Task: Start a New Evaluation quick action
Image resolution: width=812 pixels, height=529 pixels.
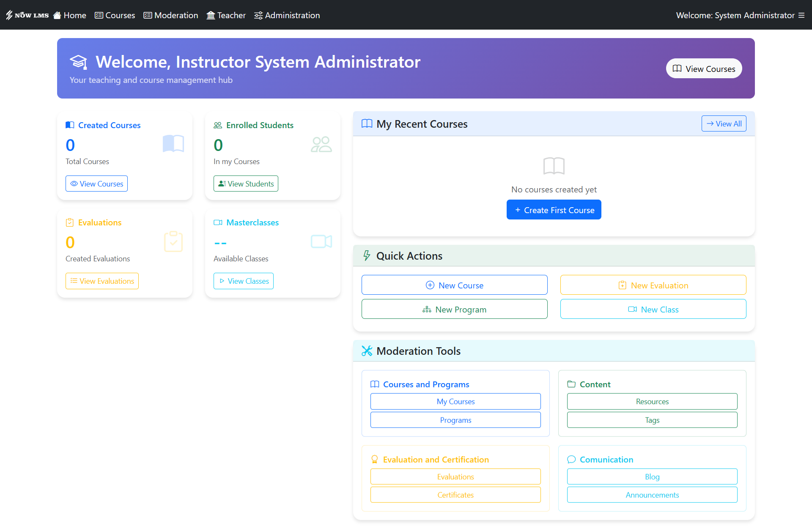Action: [653, 285]
